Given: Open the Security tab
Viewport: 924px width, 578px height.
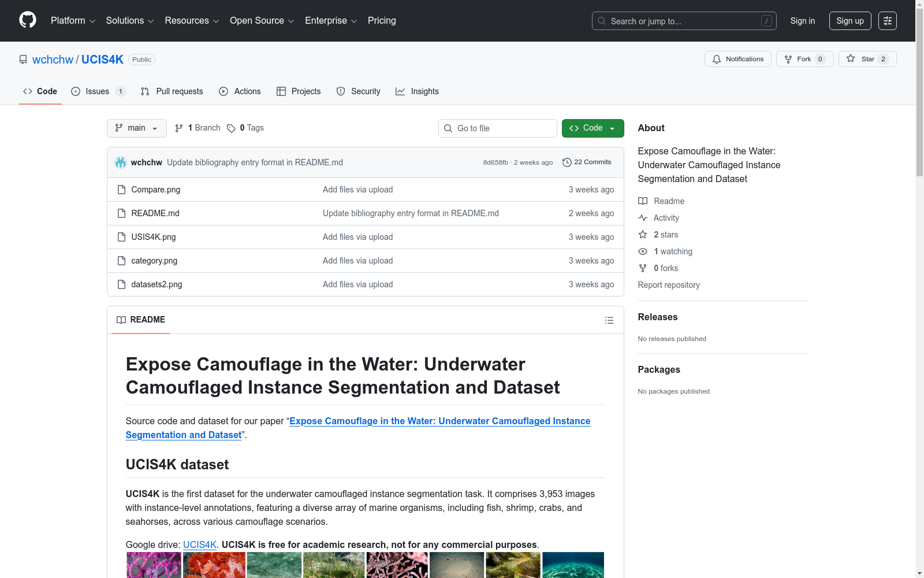Looking at the screenshot, I should [x=358, y=91].
